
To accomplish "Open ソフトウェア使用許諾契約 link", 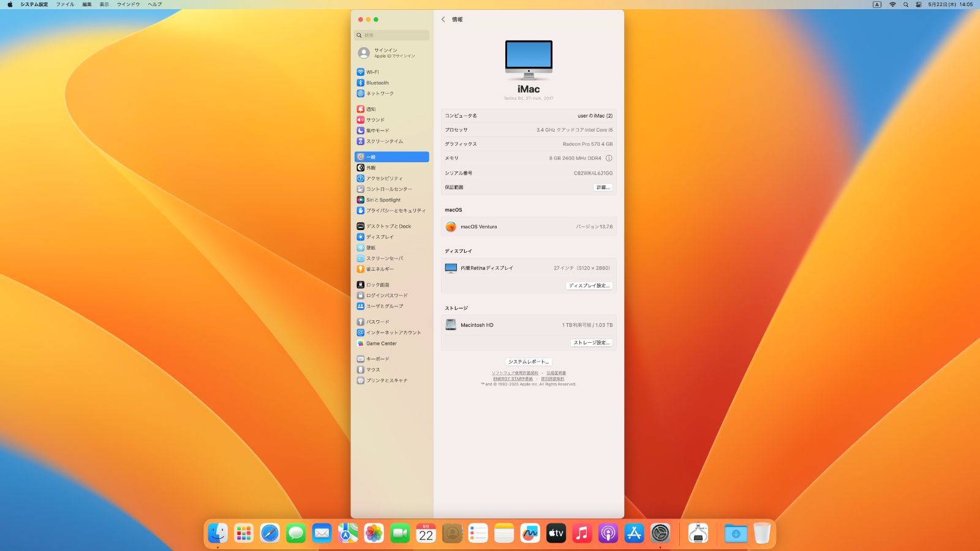I will (x=514, y=373).
